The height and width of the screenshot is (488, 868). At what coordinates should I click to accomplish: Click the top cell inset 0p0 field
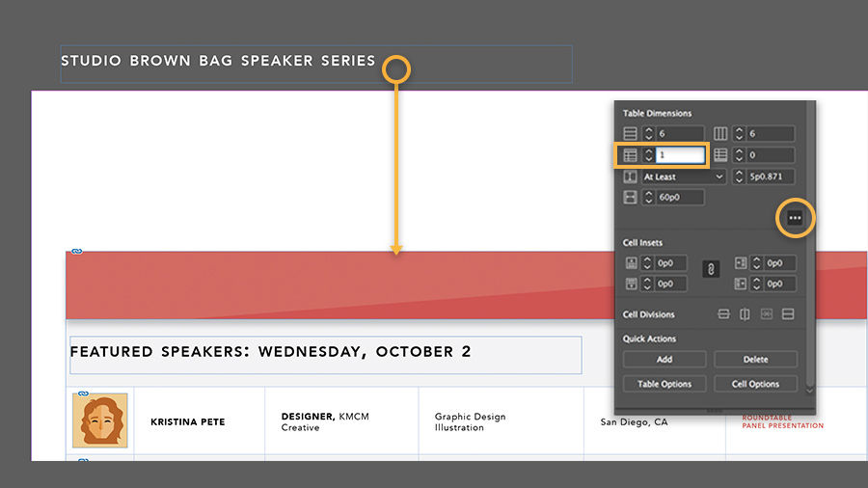click(670, 263)
